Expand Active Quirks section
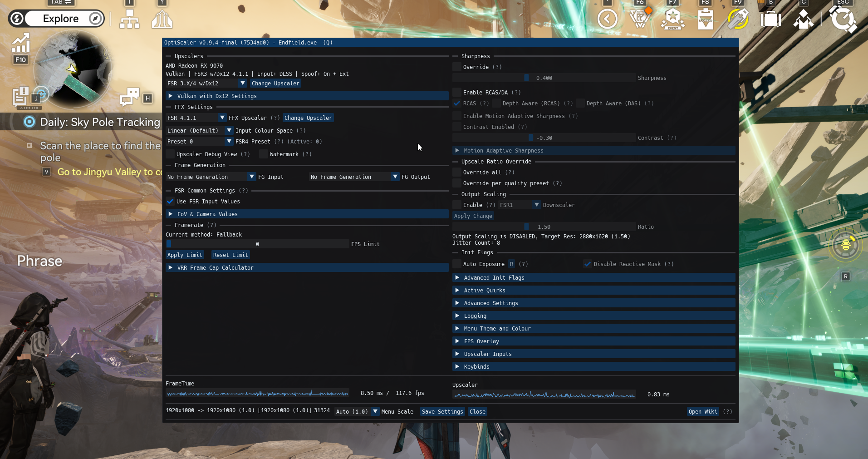Image resolution: width=868 pixels, height=459 pixels. tap(594, 290)
